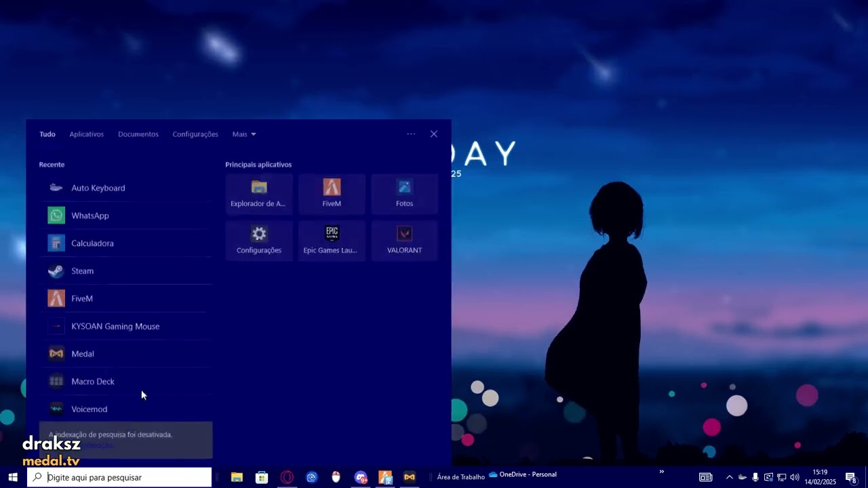Open search options three-dots menu
The image size is (868, 488).
tap(411, 134)
